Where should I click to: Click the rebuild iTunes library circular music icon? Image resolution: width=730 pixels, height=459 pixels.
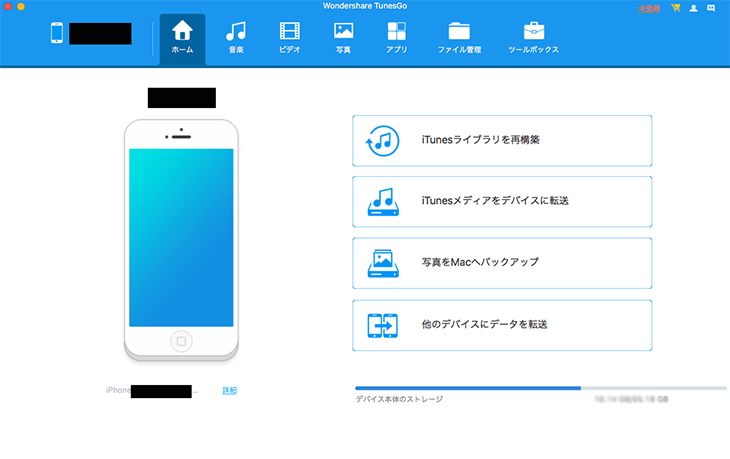click(x=383, y=141)
